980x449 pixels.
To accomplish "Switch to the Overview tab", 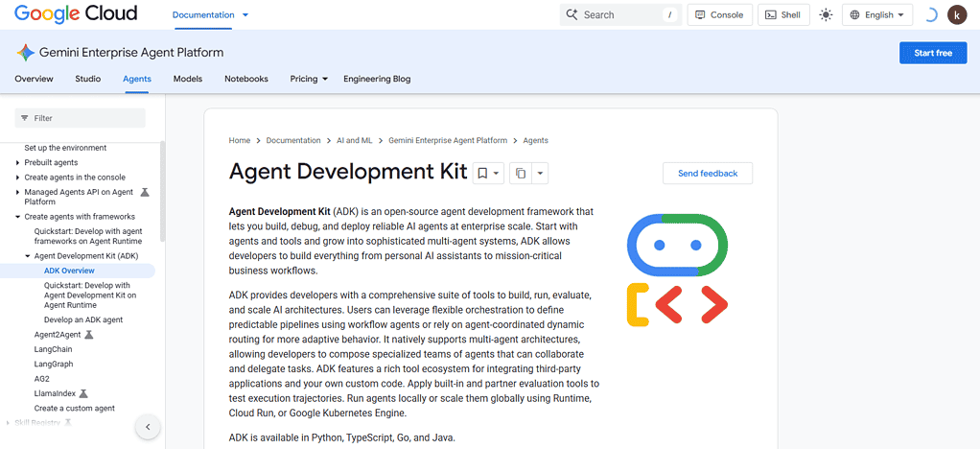I will pos(34,79).
